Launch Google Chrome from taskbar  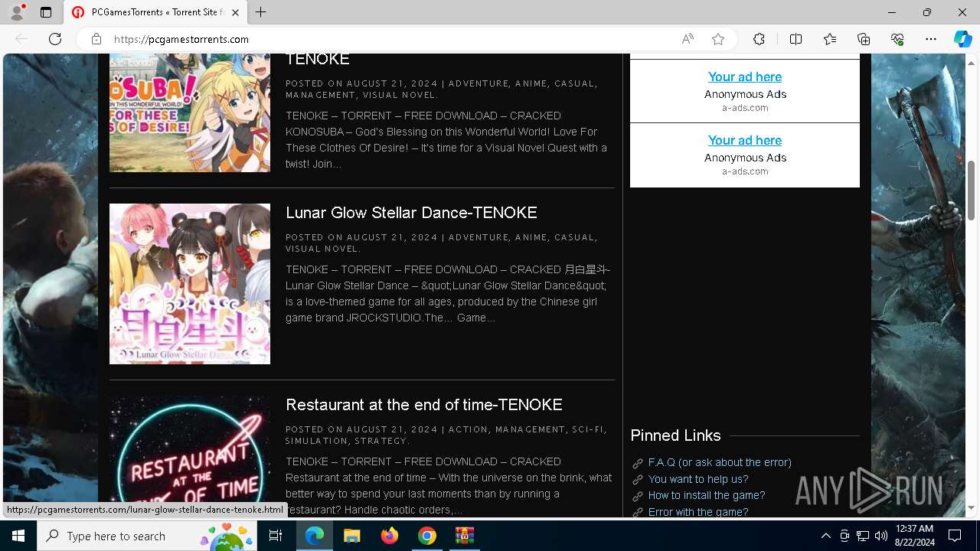coord(427,536)
